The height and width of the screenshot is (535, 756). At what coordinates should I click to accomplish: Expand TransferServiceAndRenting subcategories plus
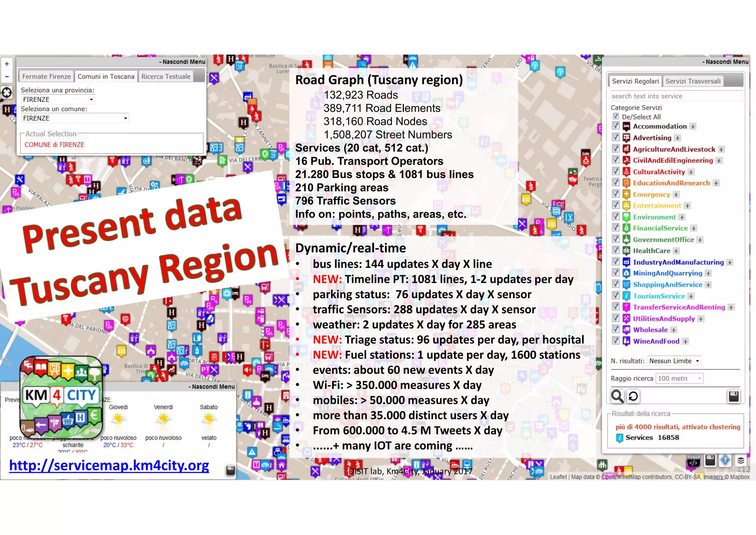(x=731, y=307)
